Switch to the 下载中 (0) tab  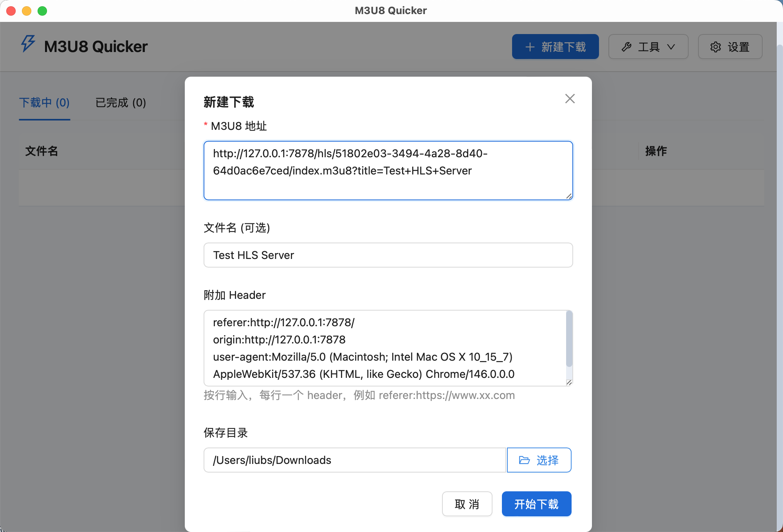point(44,102)
